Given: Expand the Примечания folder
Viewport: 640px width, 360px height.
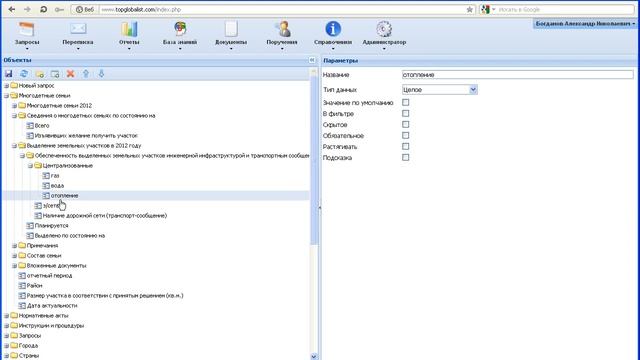Looking at the screenshot, I should pos(14,246).
